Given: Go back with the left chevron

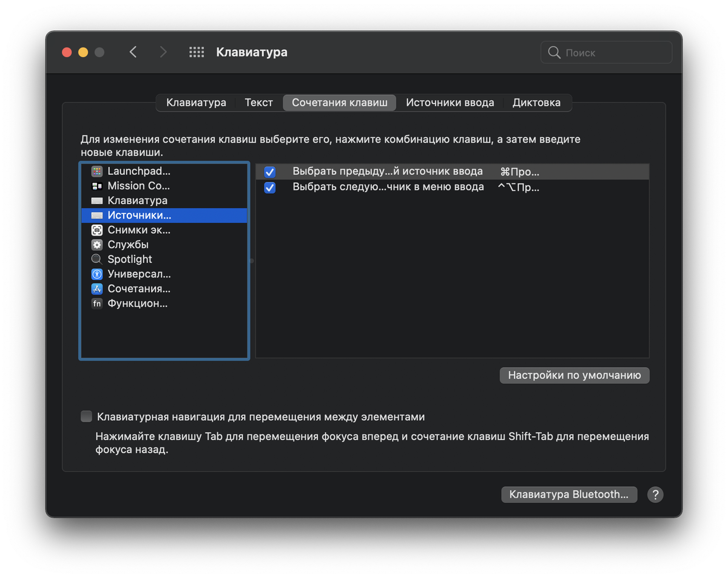Looking at the screenshot, I should point(133,52).
